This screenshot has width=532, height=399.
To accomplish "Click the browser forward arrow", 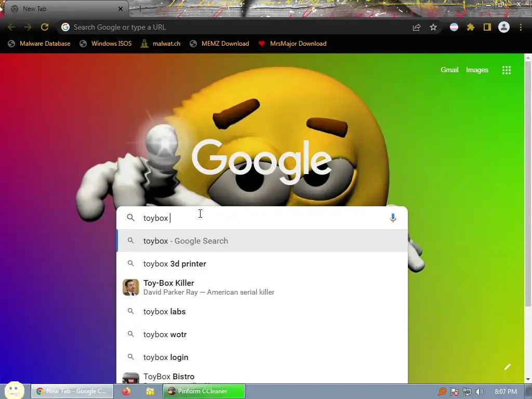I will pyautogui.click(x=28, y=27).
